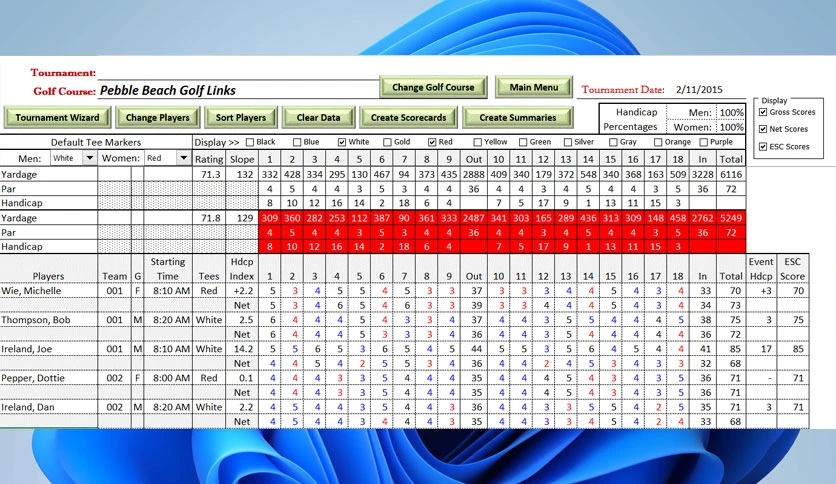Click the Change Golf Course button
This screenshot has width=836, height=484.
point(433,87)
